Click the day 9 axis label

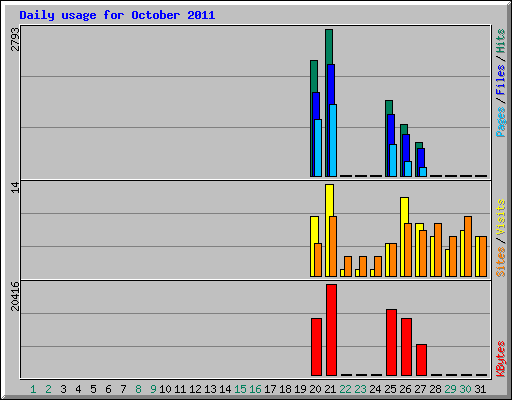[x=153, y=389]
